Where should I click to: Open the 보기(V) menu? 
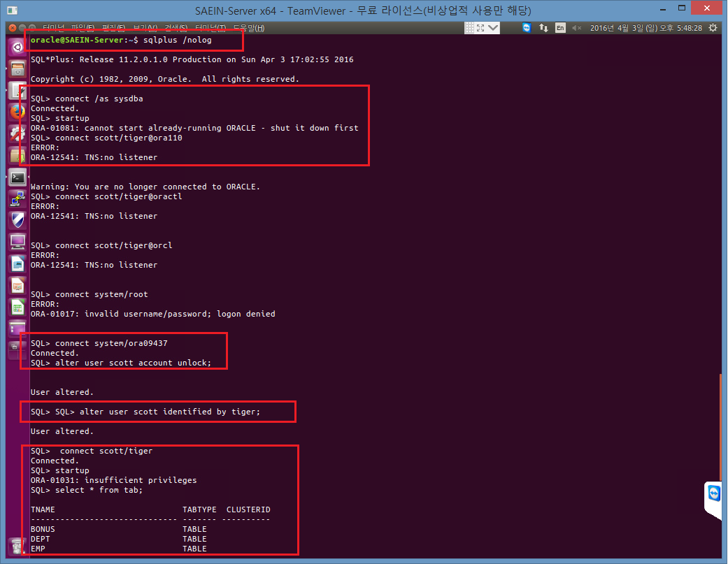click(145, 28)
